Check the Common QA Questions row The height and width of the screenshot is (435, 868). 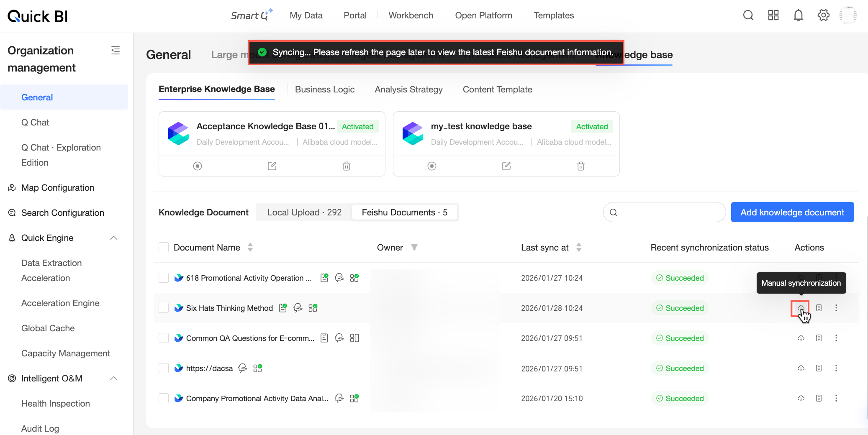[x=164, y=338]
